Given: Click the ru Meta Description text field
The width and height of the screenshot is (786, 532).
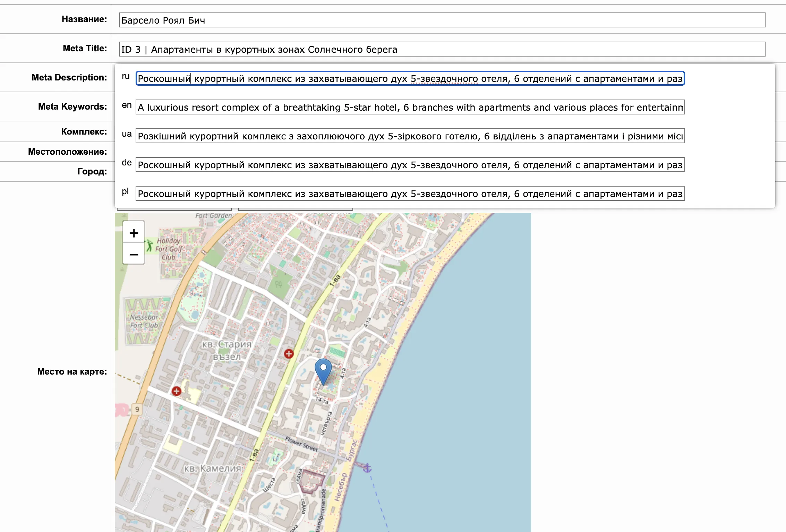Looking at the screenshot, I should pyautogui.click(x=410, y=78).
